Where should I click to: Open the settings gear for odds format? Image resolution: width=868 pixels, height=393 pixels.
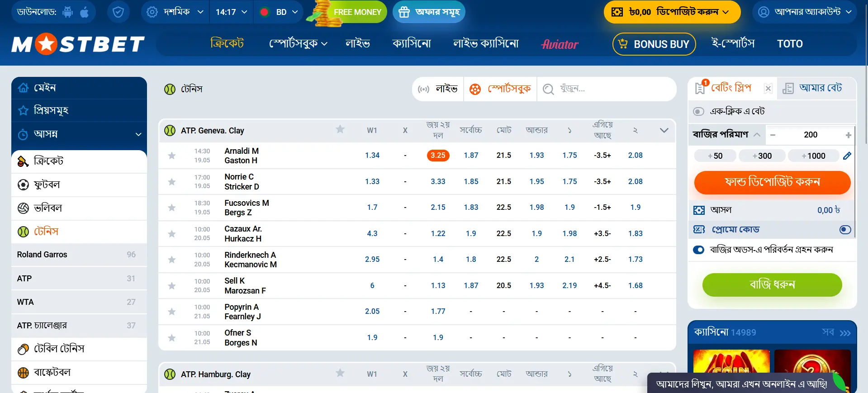point(152,12)
